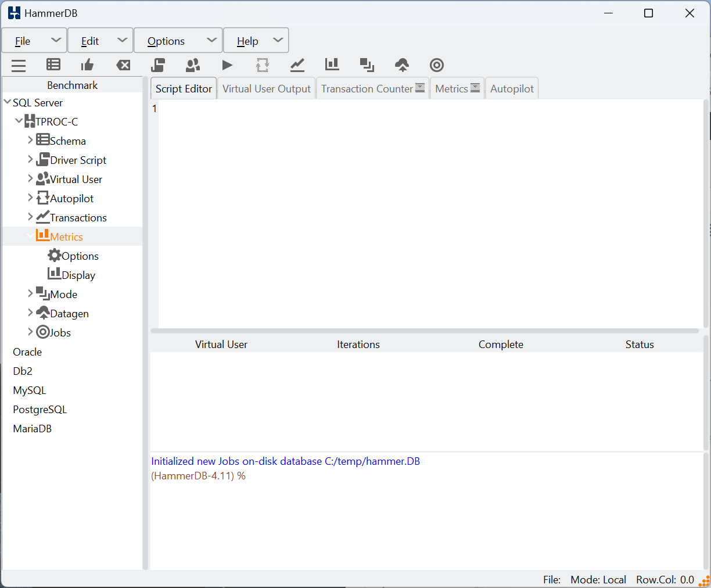Image resolution: width=711 pixels, height=588 pixels.
Task: Click the play run virtual users icon
Action: 228,65
